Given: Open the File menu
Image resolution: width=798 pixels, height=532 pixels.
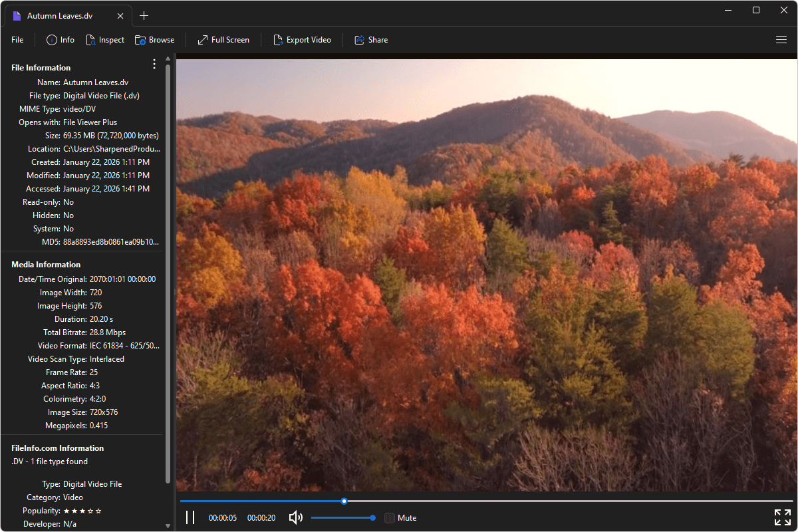Looking at the screenshot, I should pos(17,40).
